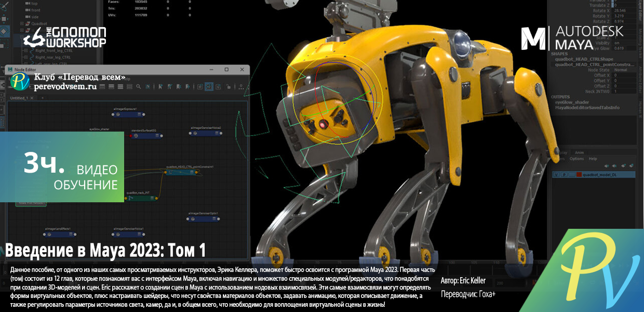Click standardSurface5SG node's view mode icon
The image size is (644, 312).
tap(157, 136)
